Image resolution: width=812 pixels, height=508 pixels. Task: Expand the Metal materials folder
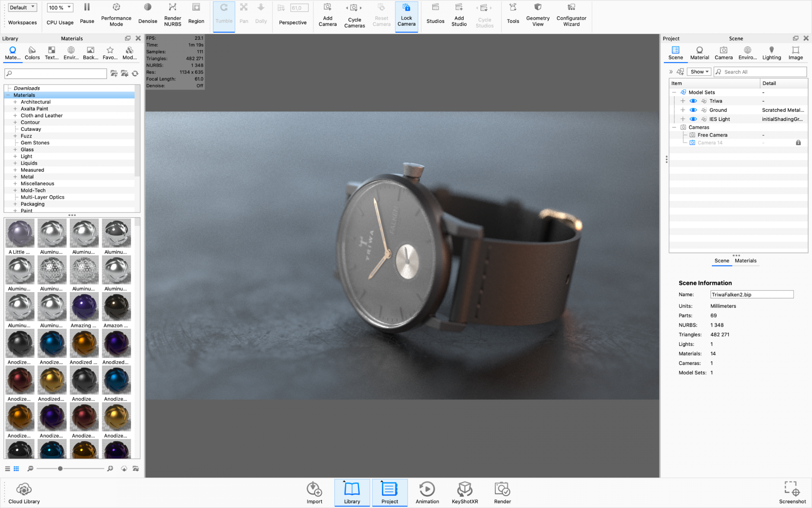pos(15,177)
